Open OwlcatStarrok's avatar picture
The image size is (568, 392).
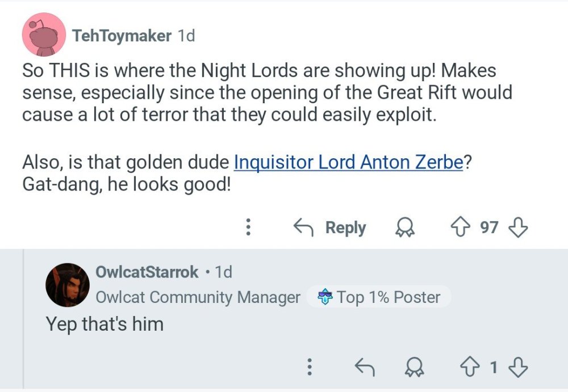tap(67, 285)
